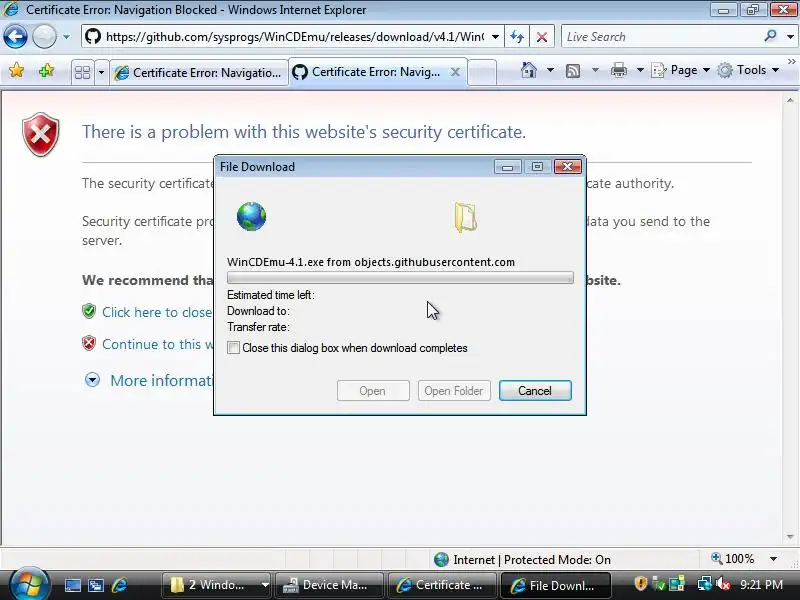The height and width of the screenshot is (600, 800).
Task: Expand the More information section
Action: click(x=92, y=380)
